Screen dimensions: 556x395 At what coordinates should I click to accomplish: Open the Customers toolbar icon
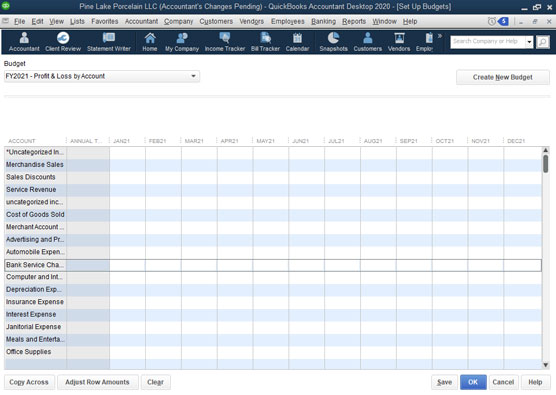pyautogui.click(x=367, y=42)
